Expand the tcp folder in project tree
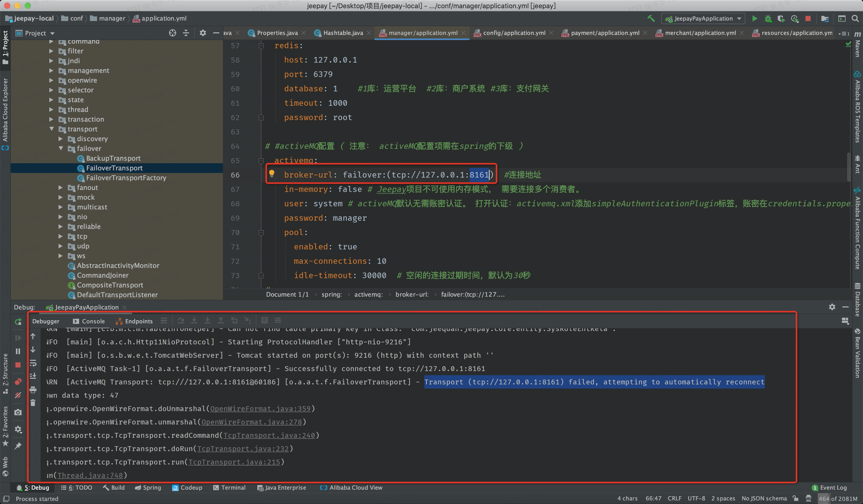Image resolution: width=863 pixels, height=504 pixels. pos(61,236)
